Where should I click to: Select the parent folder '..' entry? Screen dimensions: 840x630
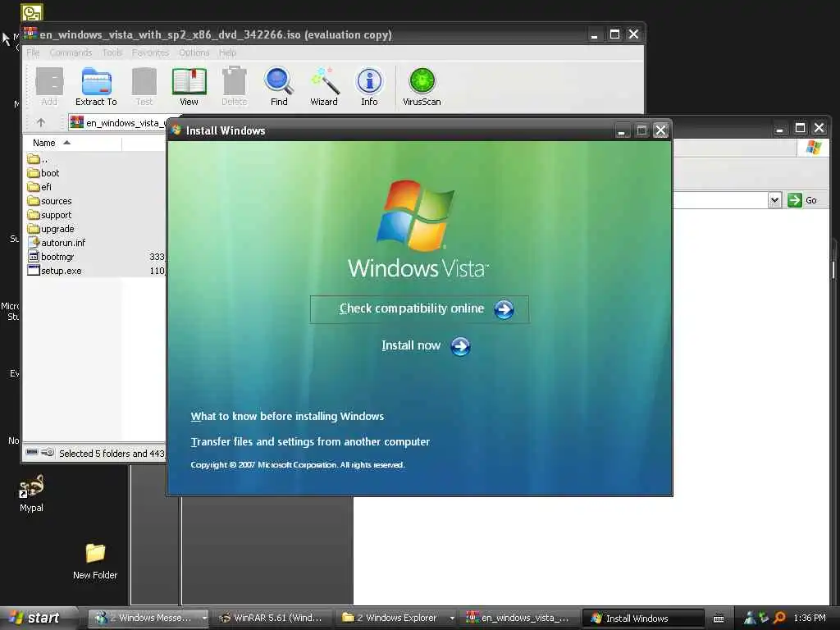click(38, 159)
